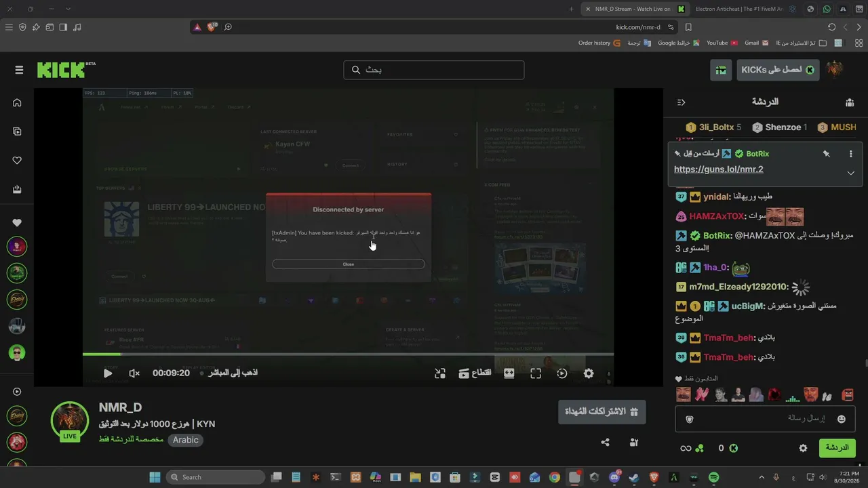The height and width of the screenshot is (488, 868).
Task: Send message with the green chat button
Action: pos(837,448)
